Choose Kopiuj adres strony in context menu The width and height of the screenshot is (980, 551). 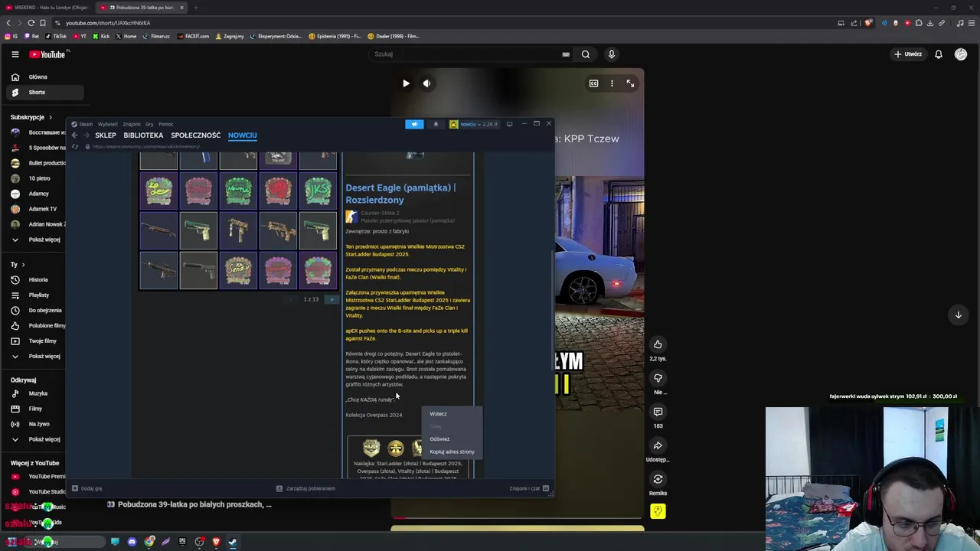(x=452, y=452)
